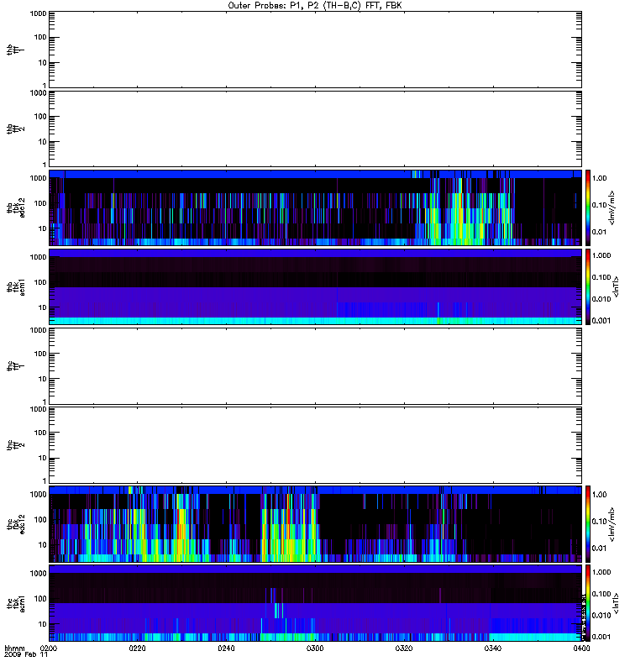The height and width of the screenshot is (672, 630).
Task: Select the 0320 time axis label
Action: pos(404,648)
